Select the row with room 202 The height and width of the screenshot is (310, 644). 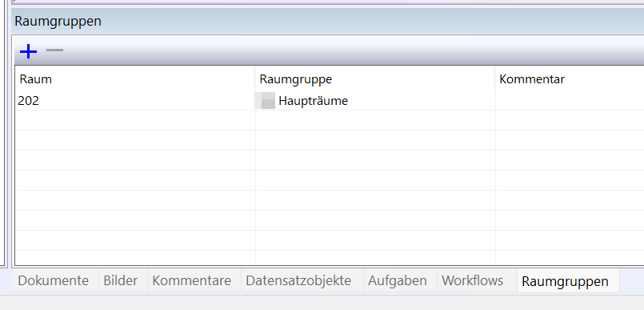[330, 101]
